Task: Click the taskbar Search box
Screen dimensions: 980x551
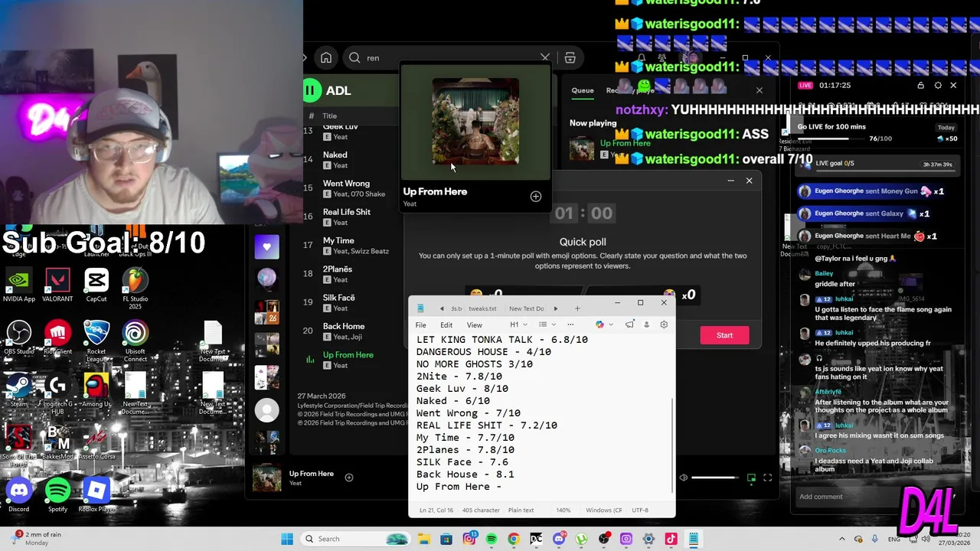Action: 356,539
